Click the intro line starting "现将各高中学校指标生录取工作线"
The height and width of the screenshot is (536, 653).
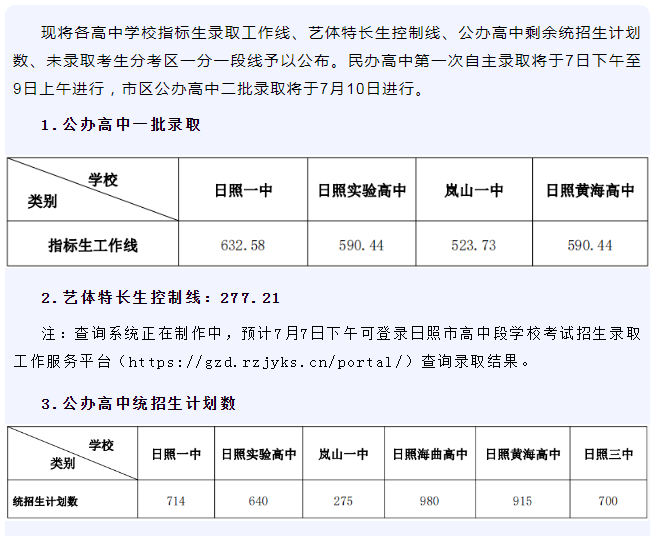tap(341, 32)
